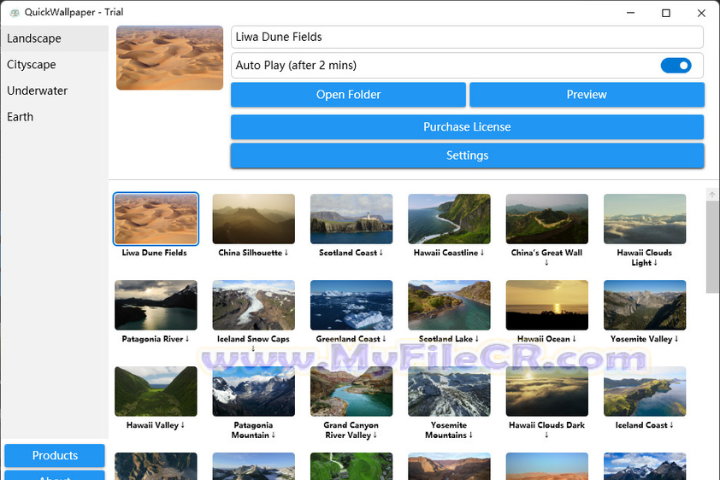Switch to Underwater wallpapers
720x480 pixels.
54,90
